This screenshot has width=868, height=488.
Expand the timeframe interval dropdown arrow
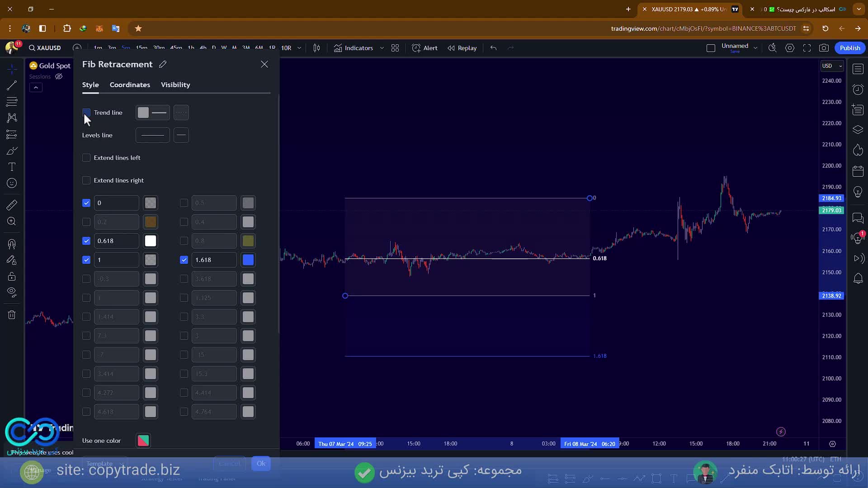299,48
